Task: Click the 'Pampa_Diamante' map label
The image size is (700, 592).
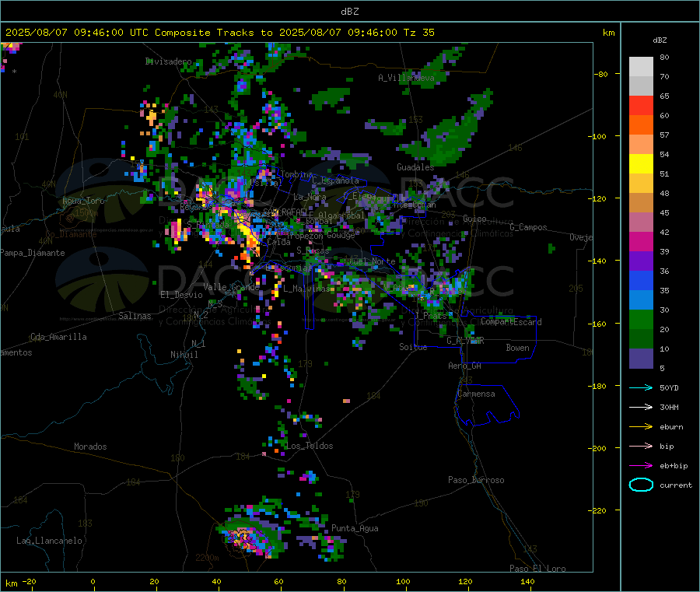Action: point(32,253)
